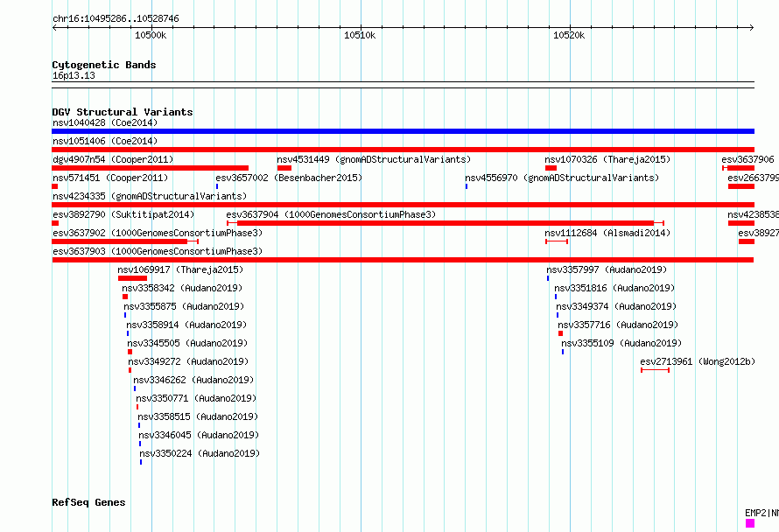Open nsv4531449 (gnomADStructuralVariants) label

click(x=374, y=159)
